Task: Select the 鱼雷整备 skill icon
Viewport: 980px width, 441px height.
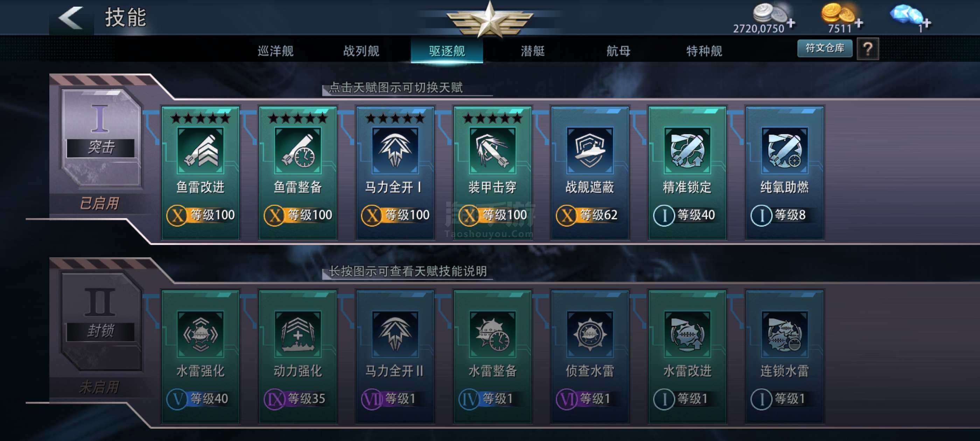Action: click(x=298, y=150)
